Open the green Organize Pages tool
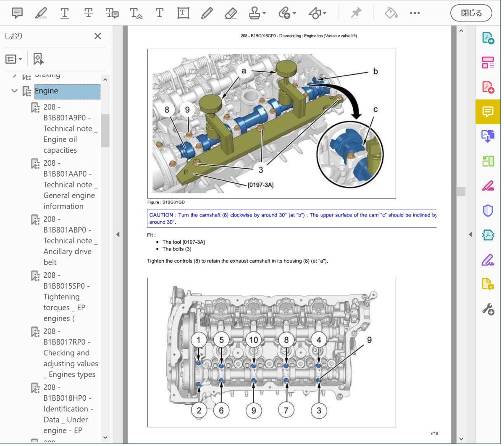Screen dimensions: 504x446 point(488,161)
